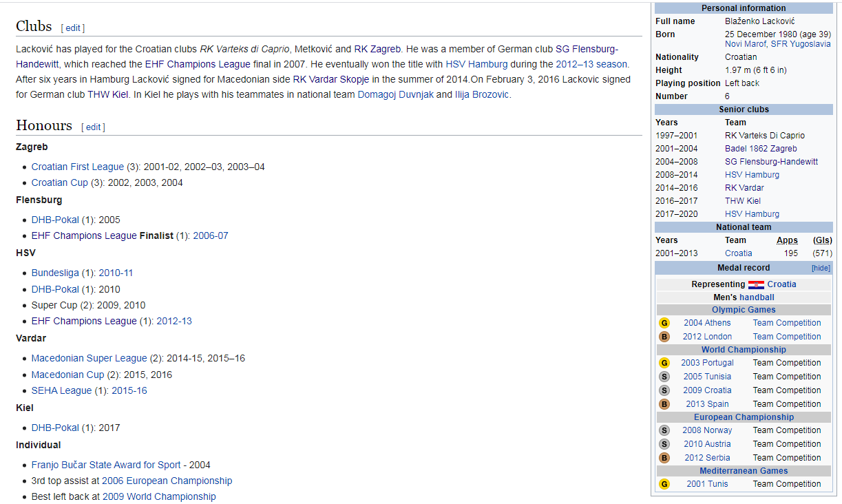Open the Mediterranean Games heading link

(x=744, y=471)
